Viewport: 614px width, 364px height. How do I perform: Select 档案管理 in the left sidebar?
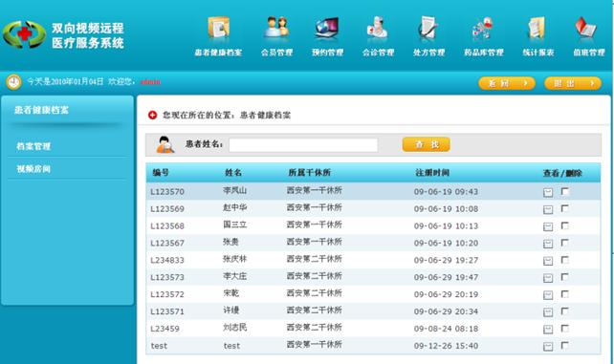click(33, 146)
